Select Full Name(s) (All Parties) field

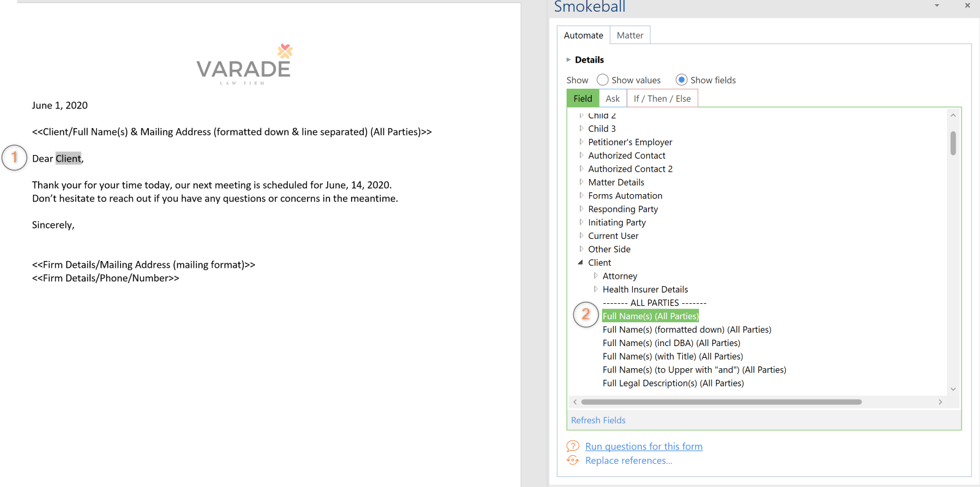pyautogui.click(x=650, y=316)
